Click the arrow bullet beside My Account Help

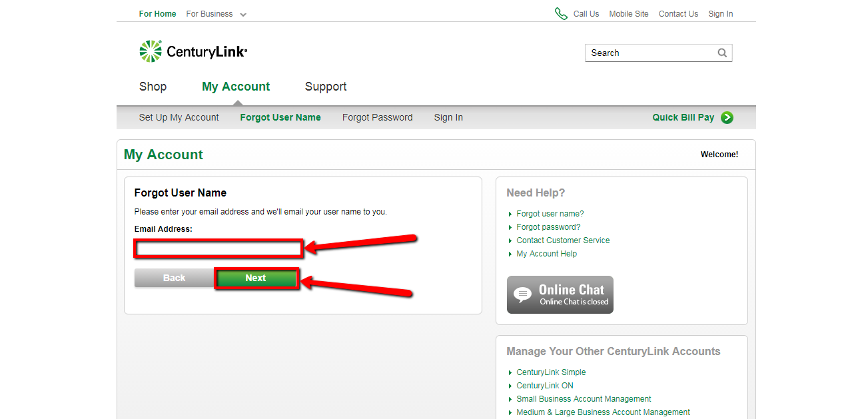(510, 253)
